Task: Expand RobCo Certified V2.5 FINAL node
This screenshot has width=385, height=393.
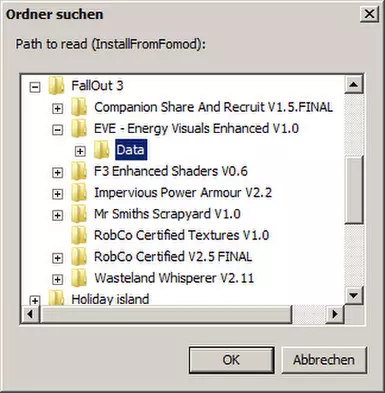Action: [57, 258]
